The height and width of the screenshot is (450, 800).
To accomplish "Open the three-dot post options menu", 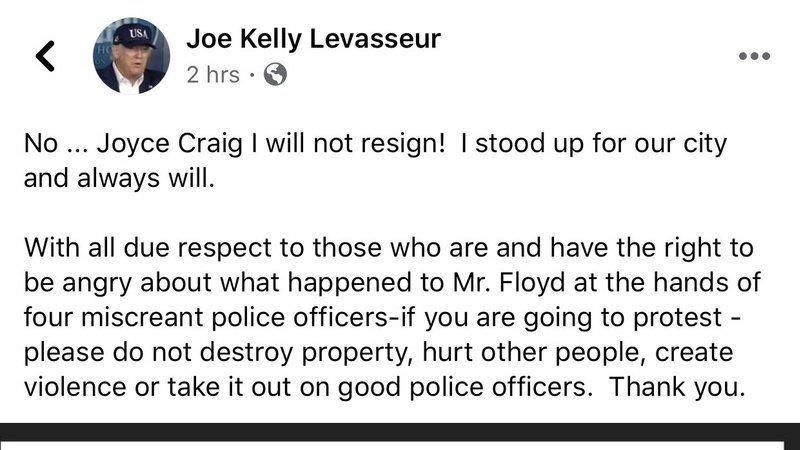I will (754, 57).
